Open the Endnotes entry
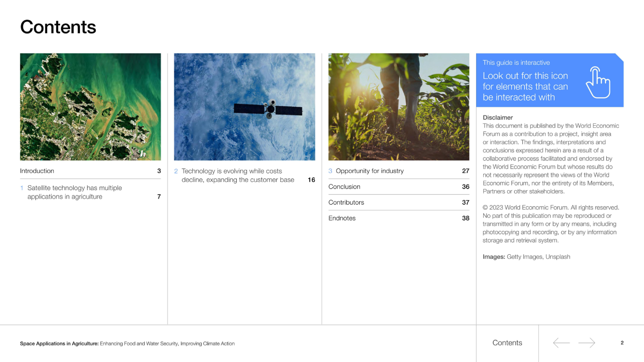The width and height of the screenshot is (644, 362). (x=399, y=218)
